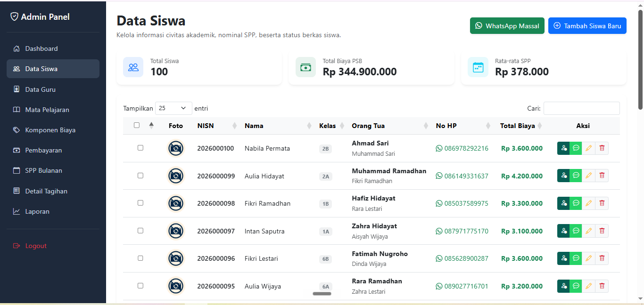This screenshot has width=644, height=305.
Task: Click chat message icon for Fikri Ramadhan
Action: coord(576,203)
